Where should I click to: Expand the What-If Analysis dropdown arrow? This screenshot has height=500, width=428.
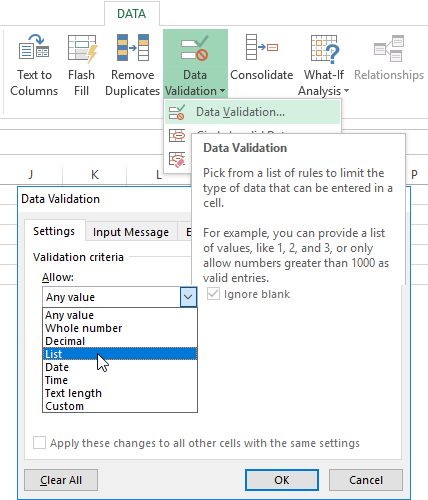point(346,91)
